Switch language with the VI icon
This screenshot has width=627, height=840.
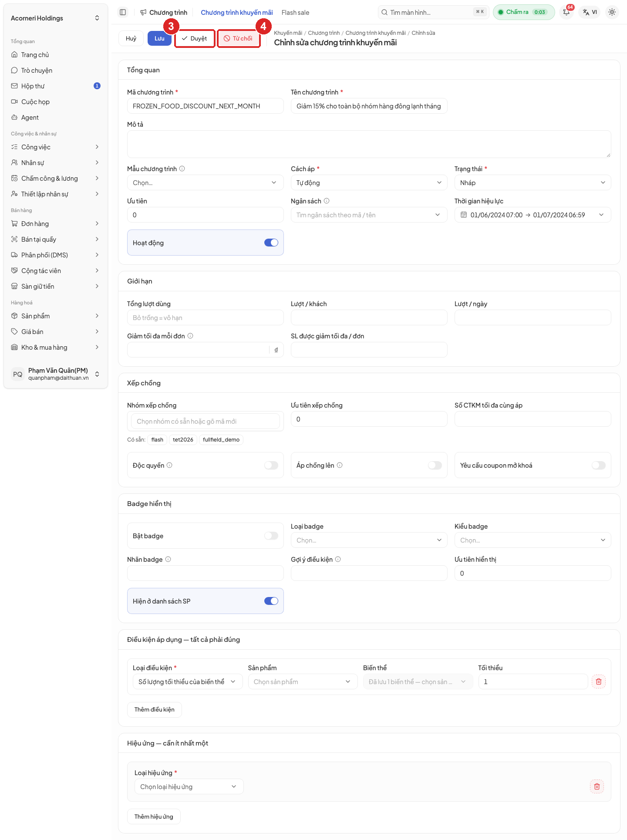point(590,12)
